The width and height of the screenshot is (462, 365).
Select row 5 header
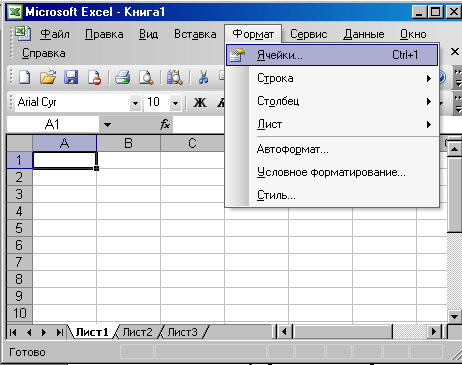coord(19,228)
